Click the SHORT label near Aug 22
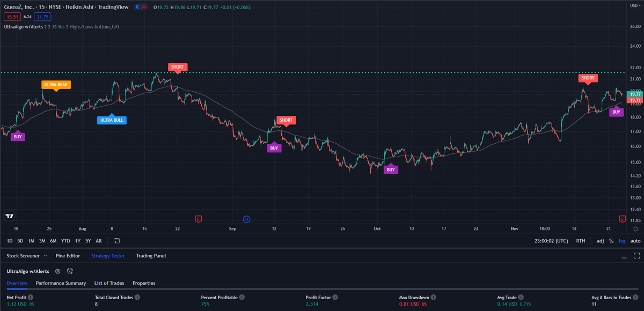This screenshot has width=644, height=311. coord(178,68)
